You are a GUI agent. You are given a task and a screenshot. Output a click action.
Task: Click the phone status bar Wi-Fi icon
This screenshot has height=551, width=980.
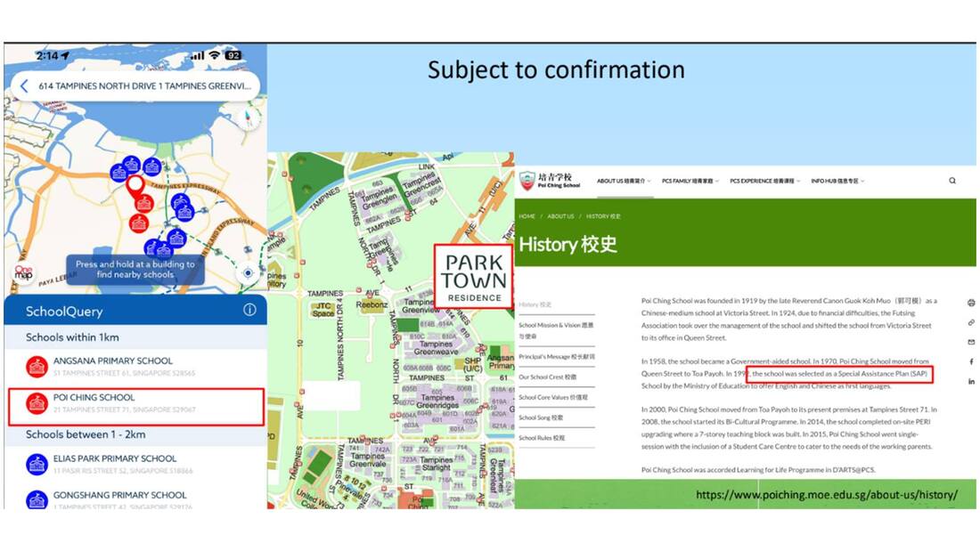(x=215, y=55)
